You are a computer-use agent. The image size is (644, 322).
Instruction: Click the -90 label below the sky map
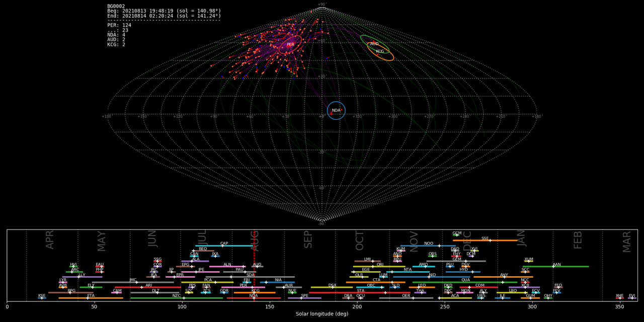[321, 223]
